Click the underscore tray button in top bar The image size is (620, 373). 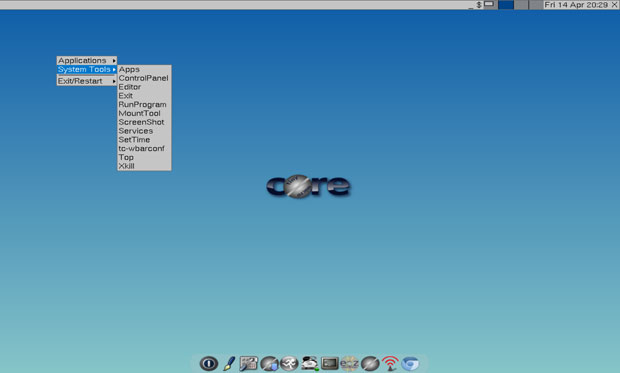(x=471, y=7)
